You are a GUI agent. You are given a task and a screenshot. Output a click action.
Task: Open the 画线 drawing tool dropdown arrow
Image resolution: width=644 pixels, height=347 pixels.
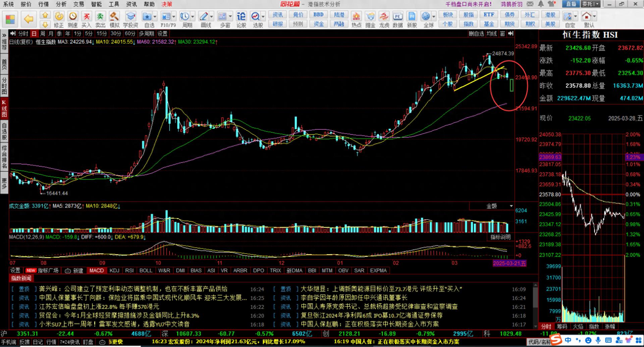(212, 16)
